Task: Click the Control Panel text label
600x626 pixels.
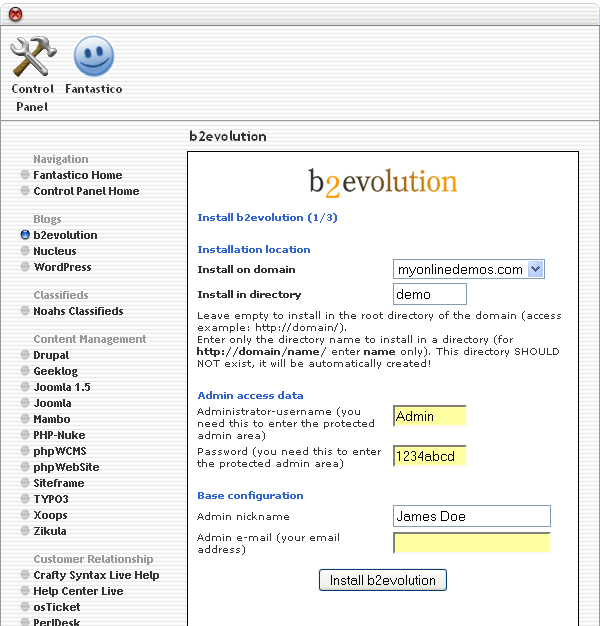Action: [32, 97]
